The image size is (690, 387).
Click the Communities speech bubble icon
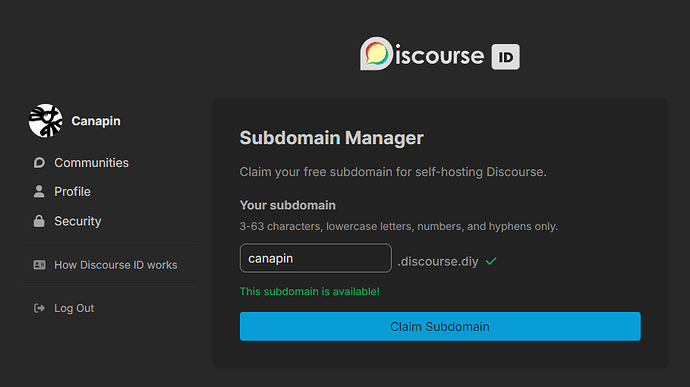(x=39, y=163)
